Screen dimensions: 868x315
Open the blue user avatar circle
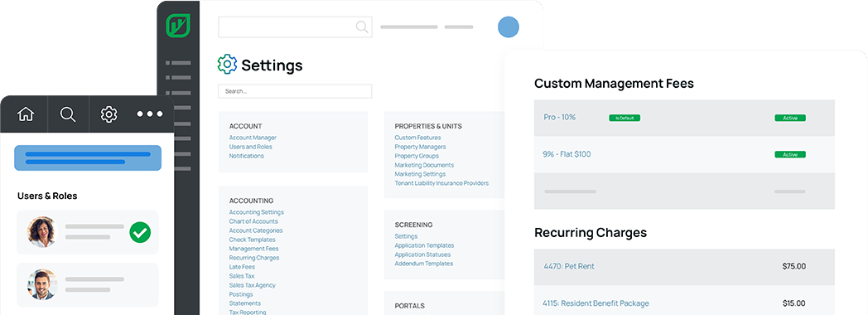pyautogui.click(x=509, y=27)
